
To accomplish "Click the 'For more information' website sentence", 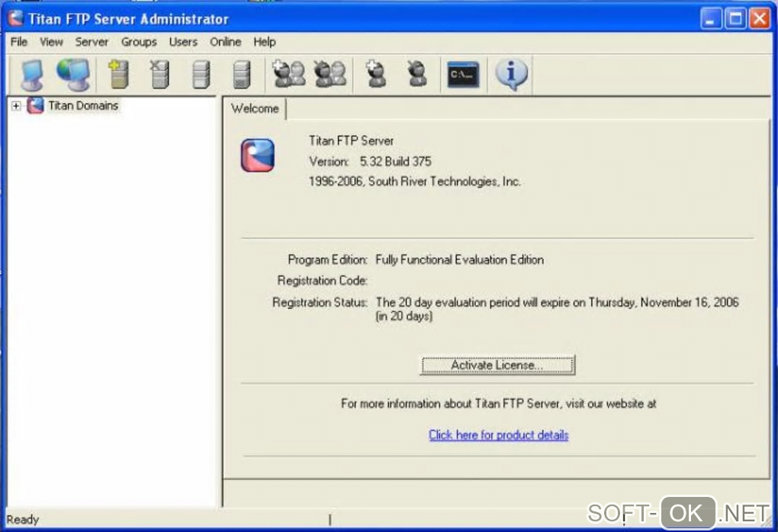I will tap(498, 404).
